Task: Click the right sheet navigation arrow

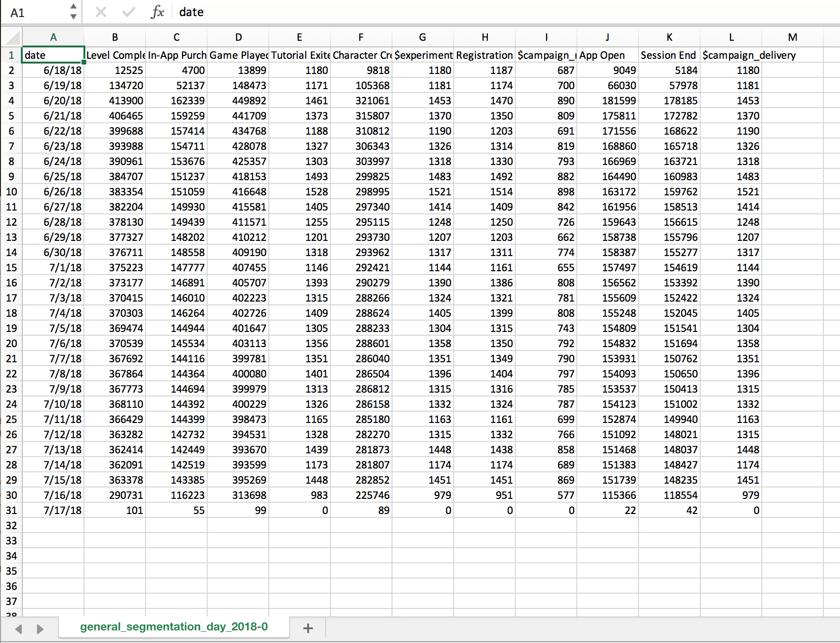Action: 40,628
